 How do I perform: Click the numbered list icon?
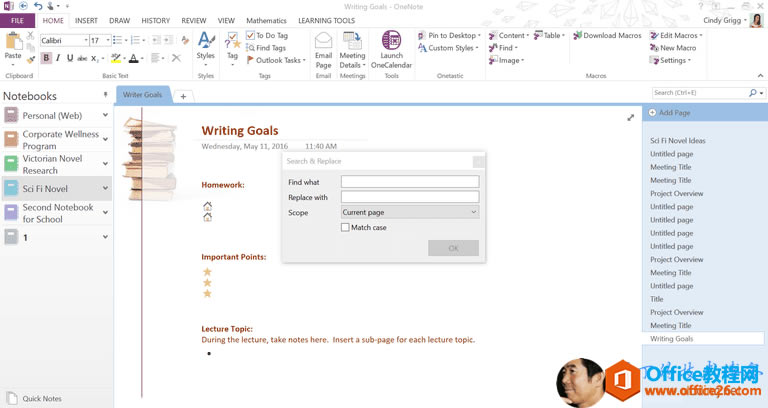click(x=136, y=40)
